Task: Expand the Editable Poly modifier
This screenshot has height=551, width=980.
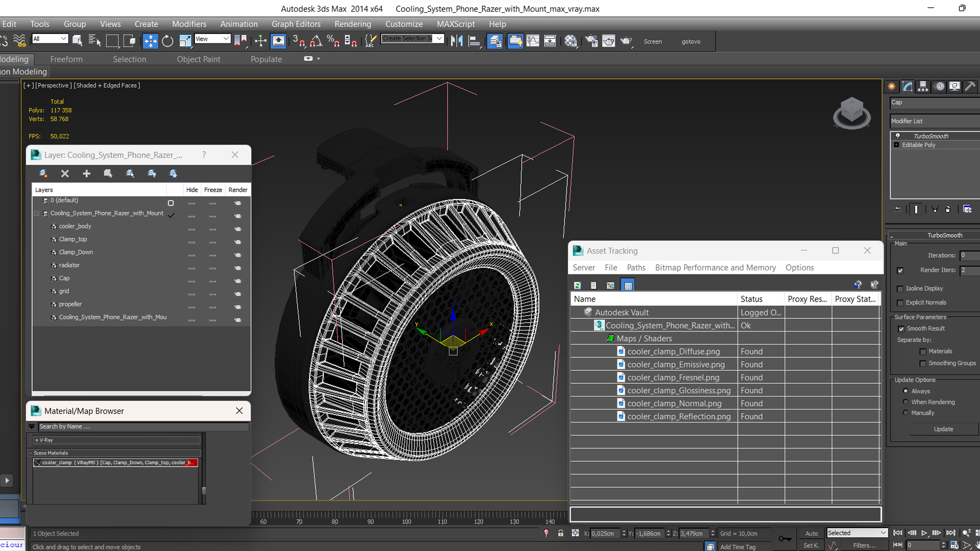Action: pyautogui.click(x=896, y=145)
